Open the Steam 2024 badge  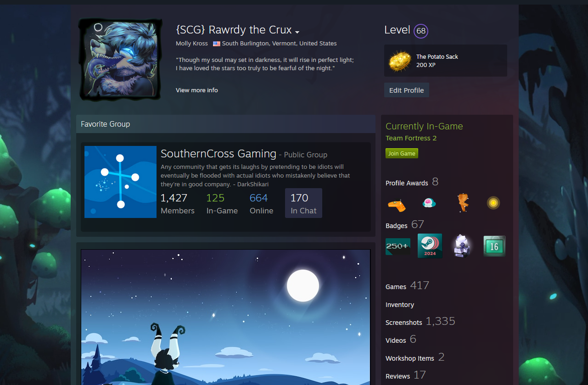click(x=430, y=246)
